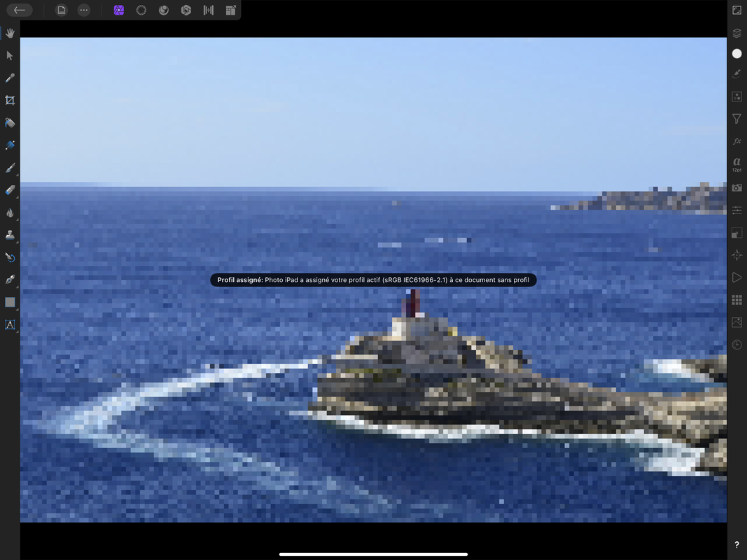Toggle the full-screen interface icon
Viewport: 747px width, 560px height.
(x=736, y=10)
